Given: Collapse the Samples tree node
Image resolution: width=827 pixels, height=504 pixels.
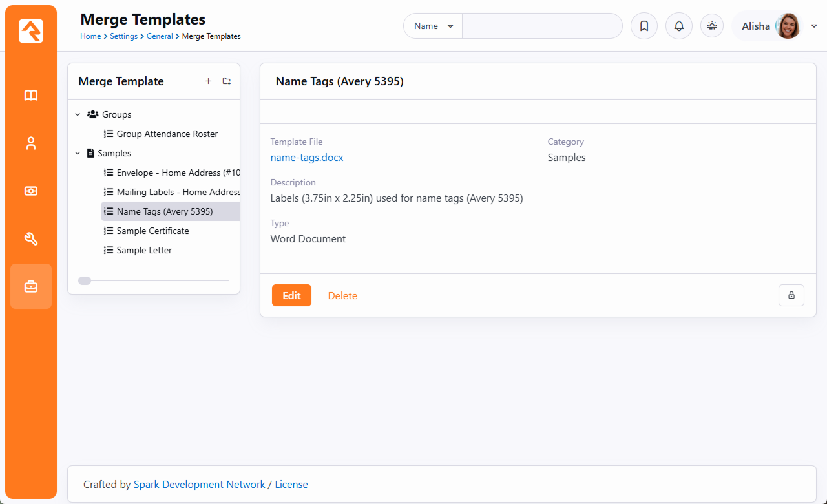Looking at the screenshot, I should [78, 153].
